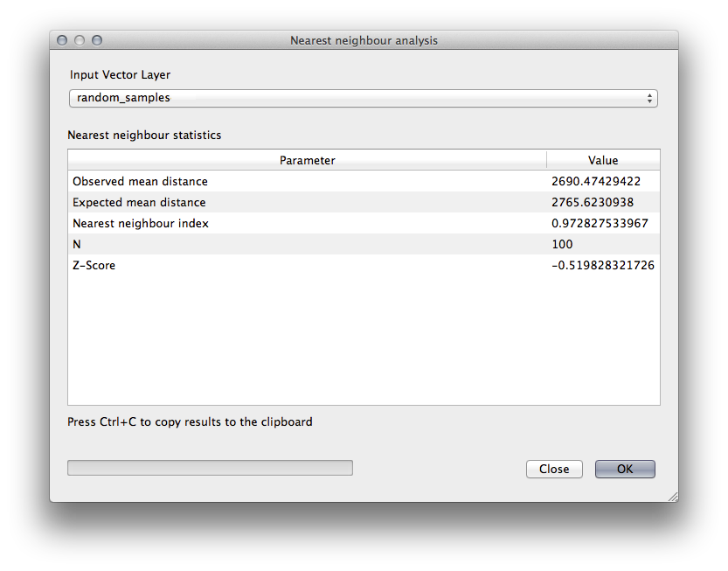Screen dimensions: 728x571
Task: Click the Z-Score value -0.519828321726
Action: [602, 266]
